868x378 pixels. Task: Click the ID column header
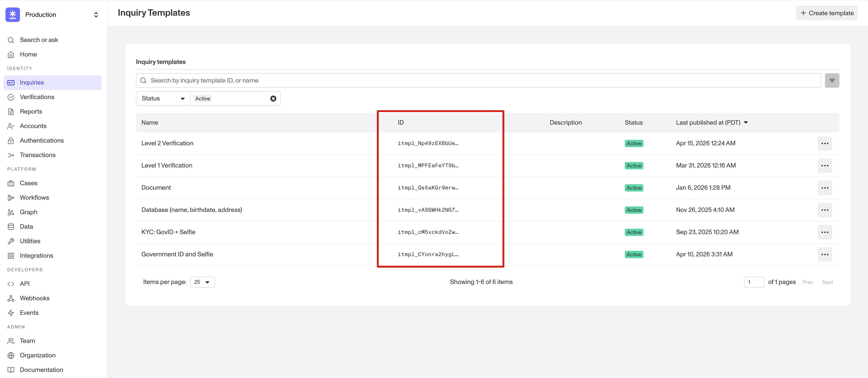(x=400, y=123)
